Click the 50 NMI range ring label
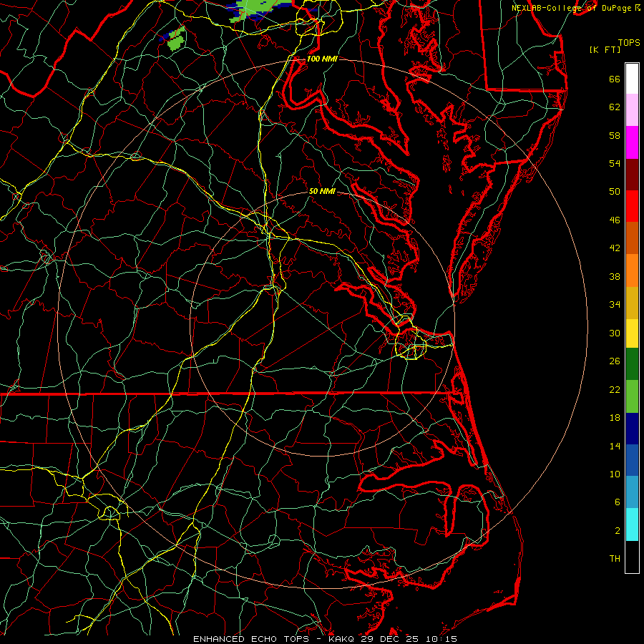 322,191
